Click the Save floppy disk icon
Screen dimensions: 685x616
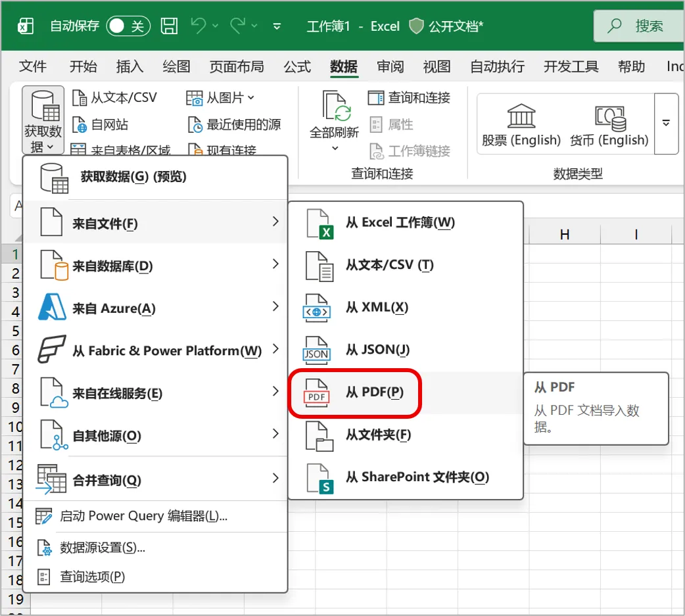tap(169, 26)
